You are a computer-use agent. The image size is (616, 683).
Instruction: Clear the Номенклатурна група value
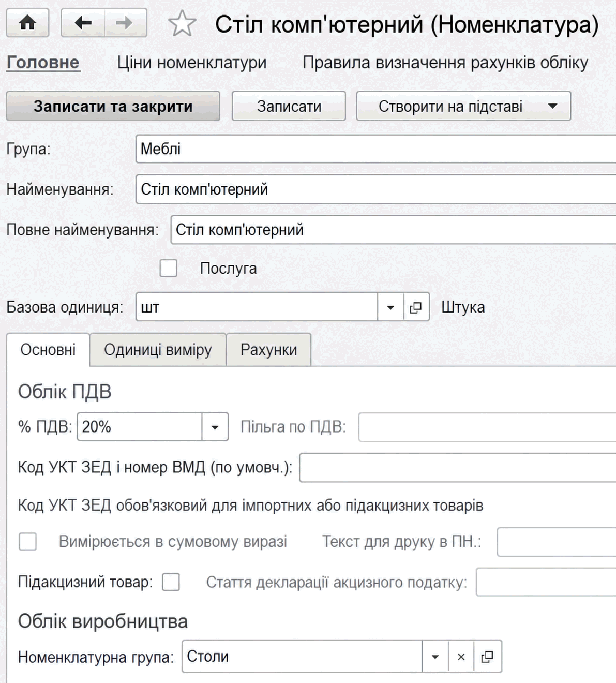click(461, 657)
